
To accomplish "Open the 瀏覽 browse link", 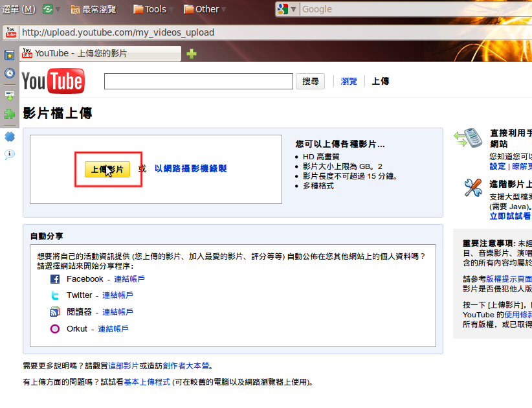I will [x=349, y=82].
